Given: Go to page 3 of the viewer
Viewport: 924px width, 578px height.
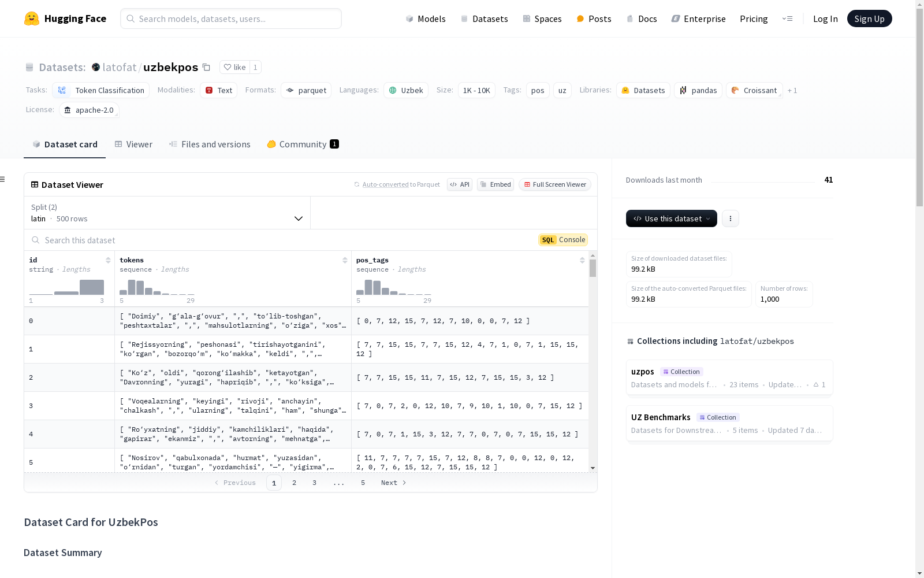Looking at the screenshot, I should click(x=314, y=483).
